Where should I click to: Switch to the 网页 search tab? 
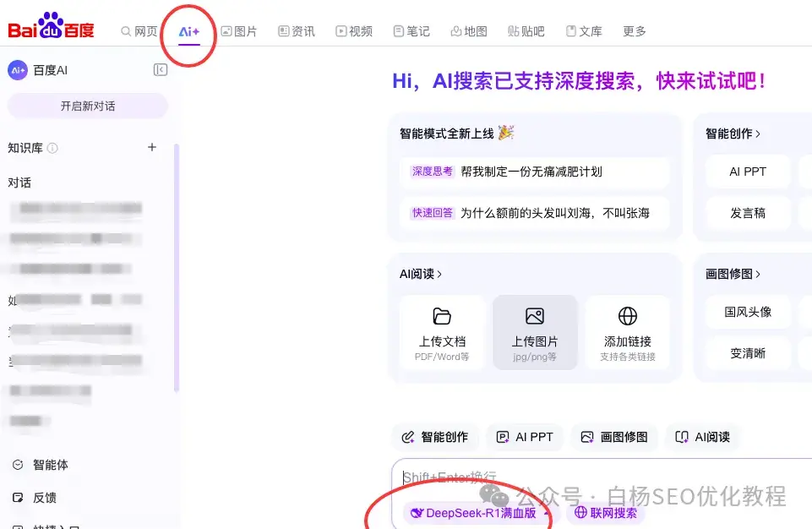pyautogui.click(x=139, y=31)
